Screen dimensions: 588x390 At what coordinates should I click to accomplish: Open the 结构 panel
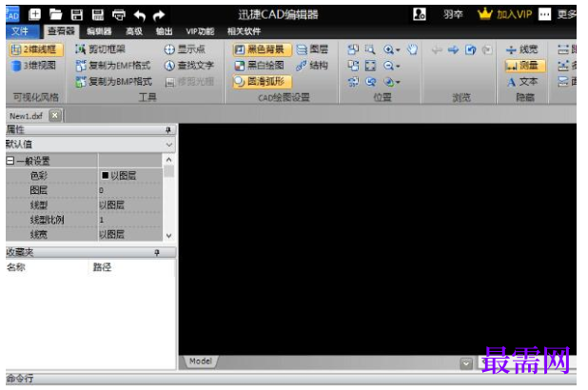pos(312,66)
